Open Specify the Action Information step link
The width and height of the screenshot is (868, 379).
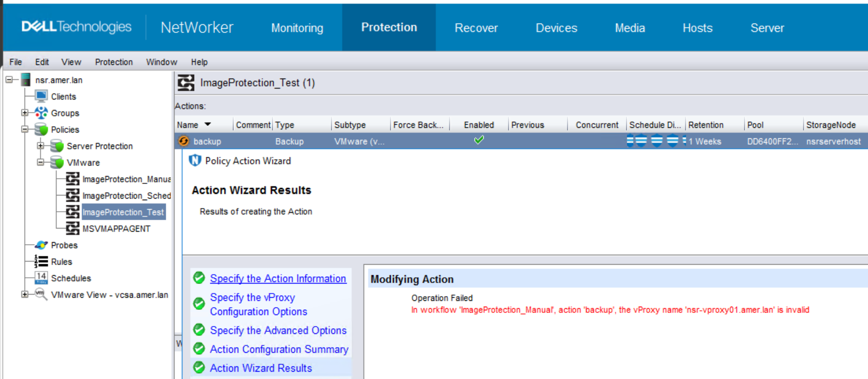pyautogui.click(x=278, y=278)
